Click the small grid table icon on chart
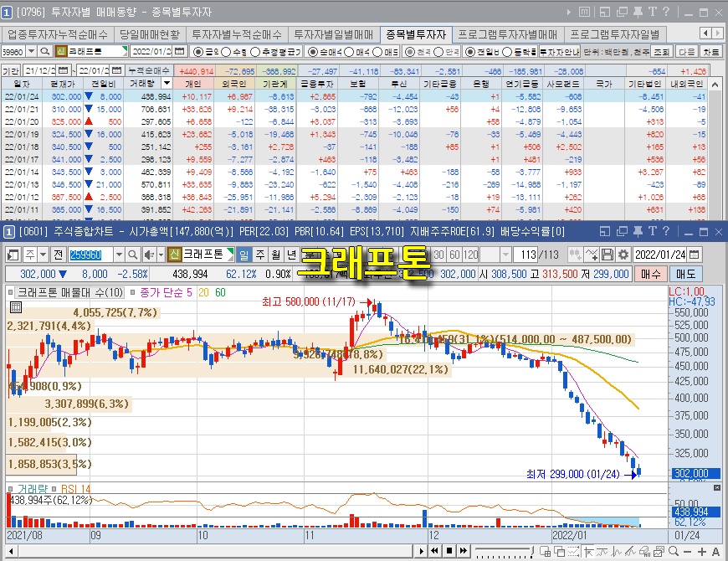Image resolution: width=728 pixels, height=561 pixels. 15,307
